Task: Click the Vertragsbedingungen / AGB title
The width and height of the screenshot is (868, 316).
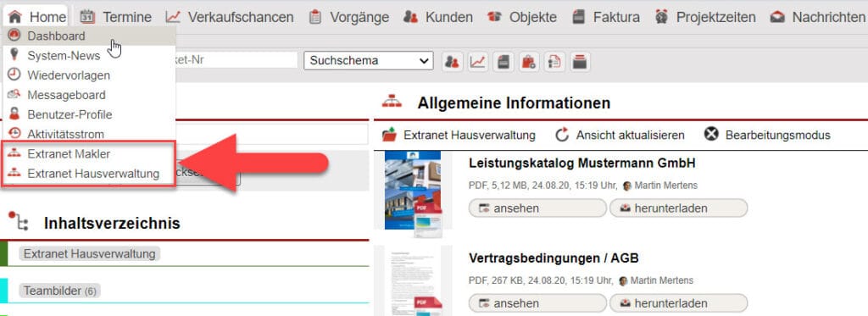Action: 554,258
